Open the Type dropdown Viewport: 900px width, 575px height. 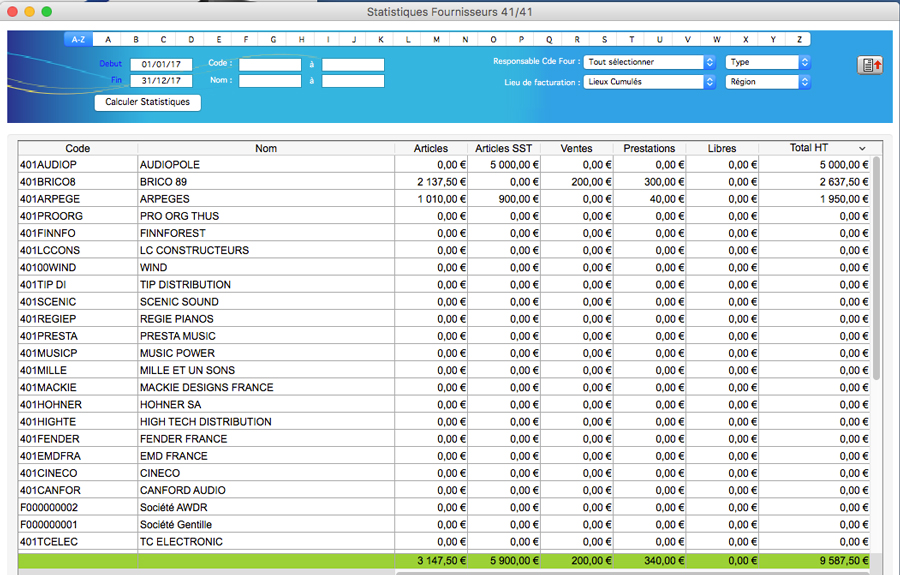(767, 62)
